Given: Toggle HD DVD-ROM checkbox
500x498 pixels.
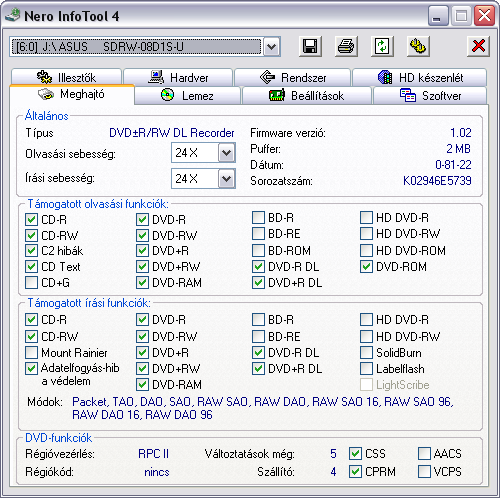Looking at the screenshot, I should [366, 251].
